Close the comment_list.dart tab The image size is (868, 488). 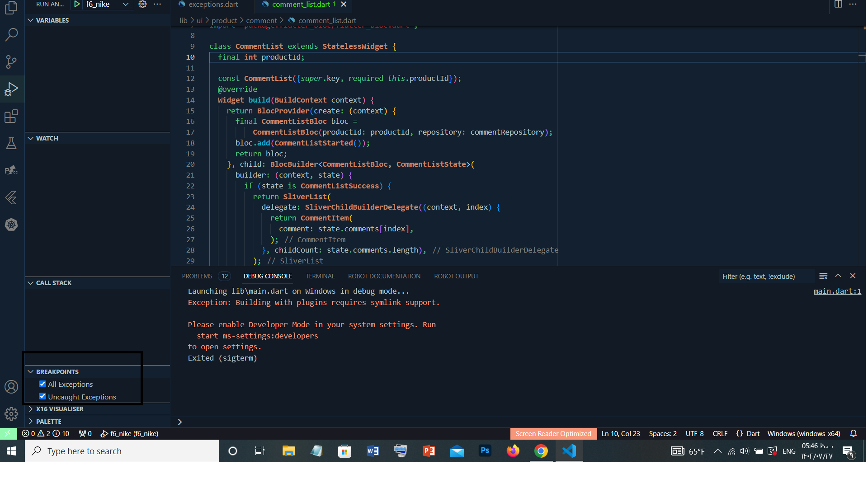pyautogui.click(x=344, y=4)
